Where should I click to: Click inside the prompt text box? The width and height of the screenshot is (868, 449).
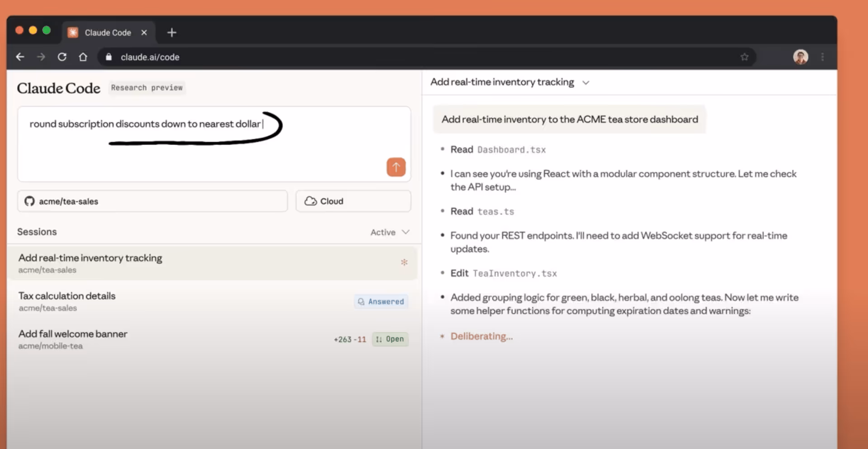(x=214, y=144)
